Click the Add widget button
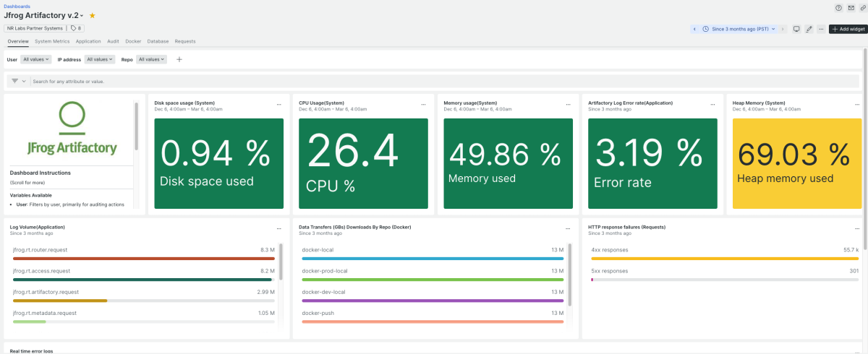Image resolution: width=868 pixels, height=354 pixels. coord(848,29)
